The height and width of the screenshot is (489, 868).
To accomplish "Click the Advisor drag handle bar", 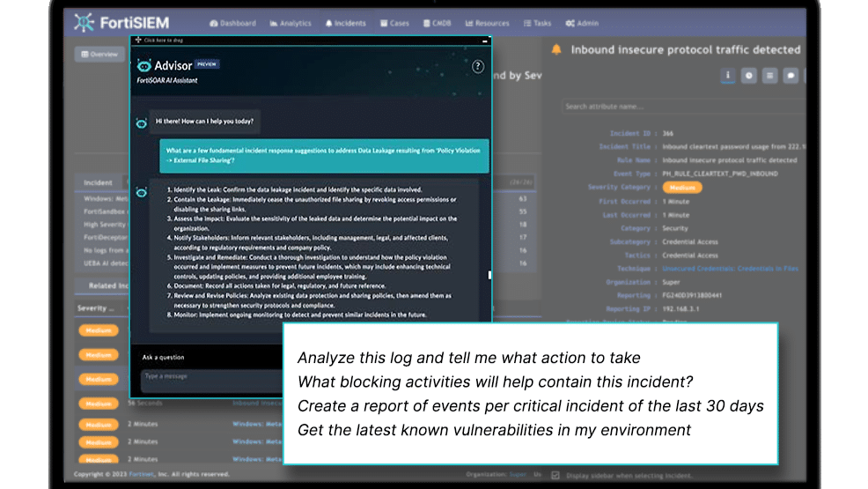I will click(311, 41).
